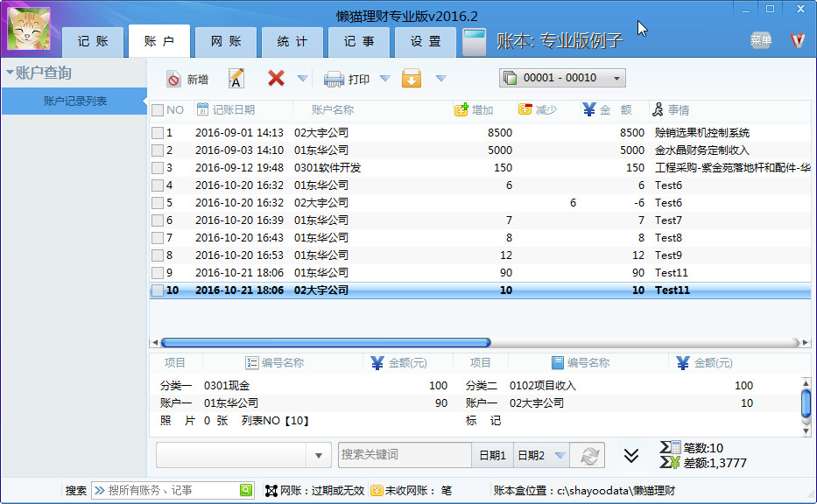Click the double chevron expand icon

point(631,456)
